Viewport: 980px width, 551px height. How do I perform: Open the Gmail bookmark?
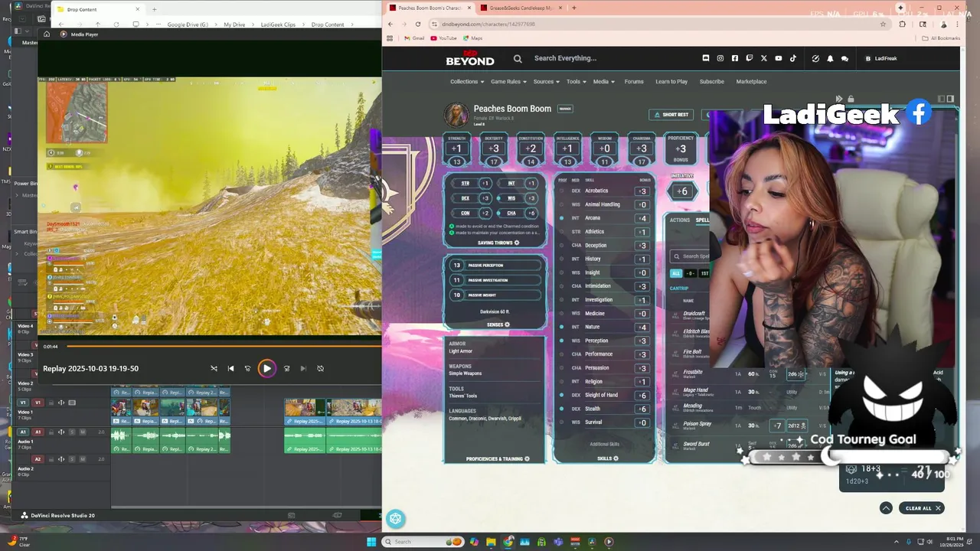click(x=414, y=38)
